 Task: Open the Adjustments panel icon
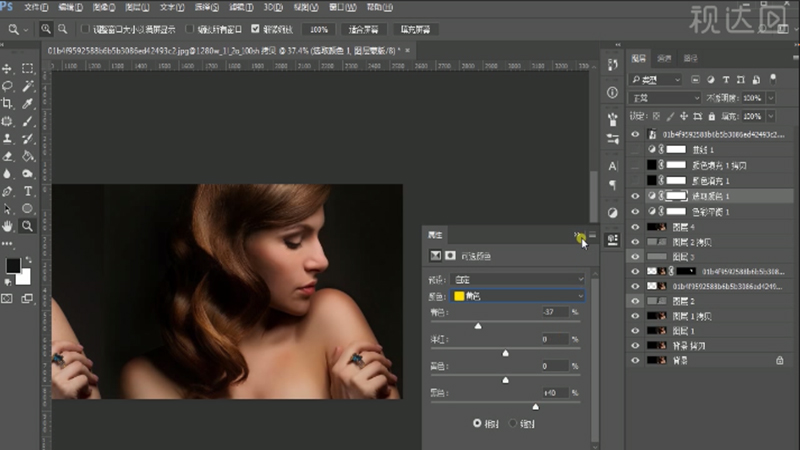coord(613,213)
